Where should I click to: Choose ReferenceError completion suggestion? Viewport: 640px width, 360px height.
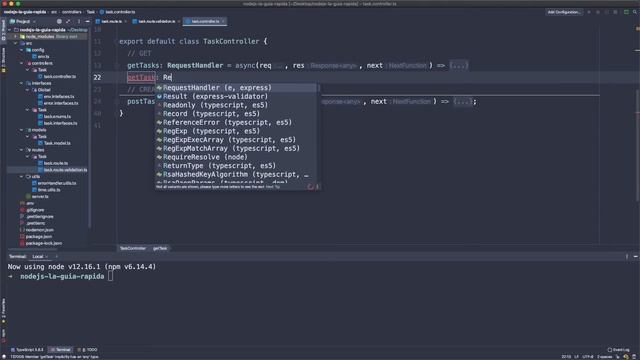pyautogui.click(x=236, y=122)
